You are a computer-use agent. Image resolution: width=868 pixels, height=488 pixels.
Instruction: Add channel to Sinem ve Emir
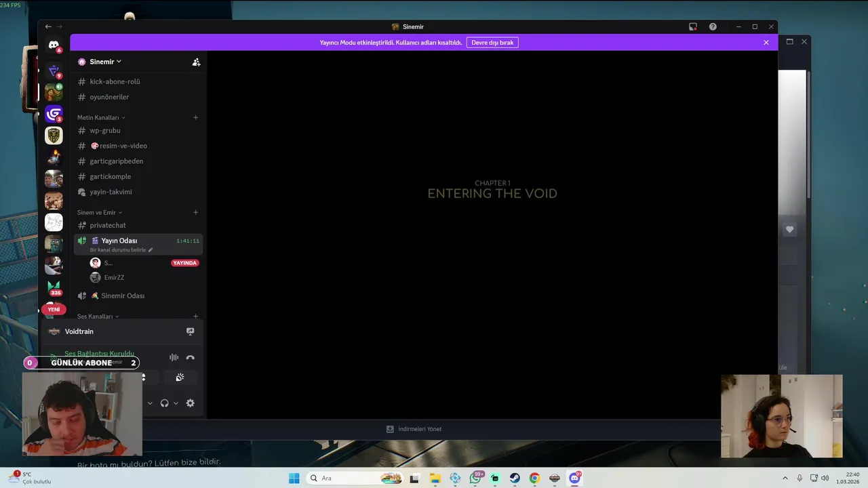[195, 212]
